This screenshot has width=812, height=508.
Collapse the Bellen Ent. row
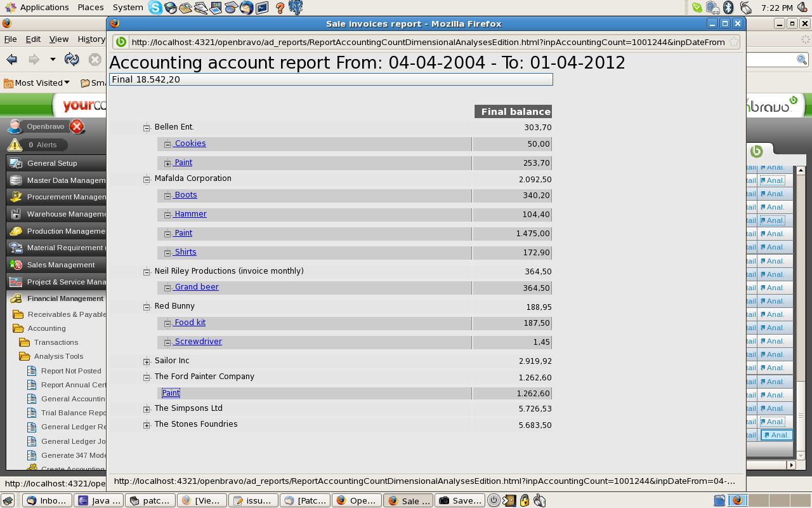coord(147,128)
